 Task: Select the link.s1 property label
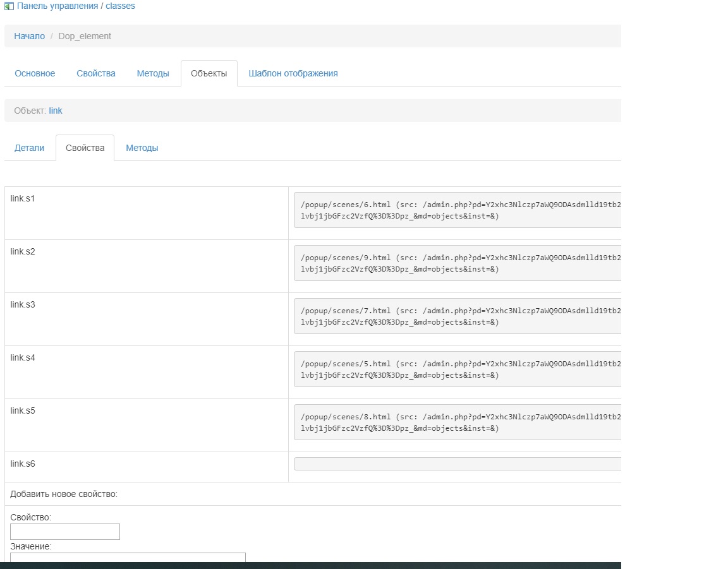tap(22, 199)
